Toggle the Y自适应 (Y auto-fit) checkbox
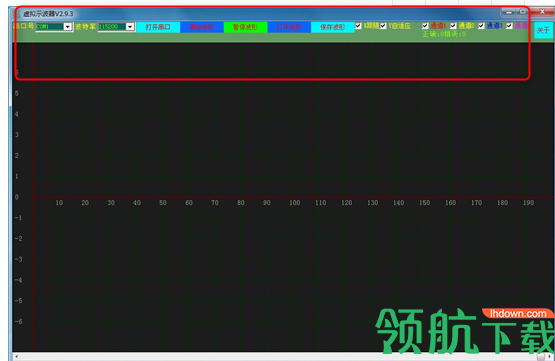 [x=383, y=26]
